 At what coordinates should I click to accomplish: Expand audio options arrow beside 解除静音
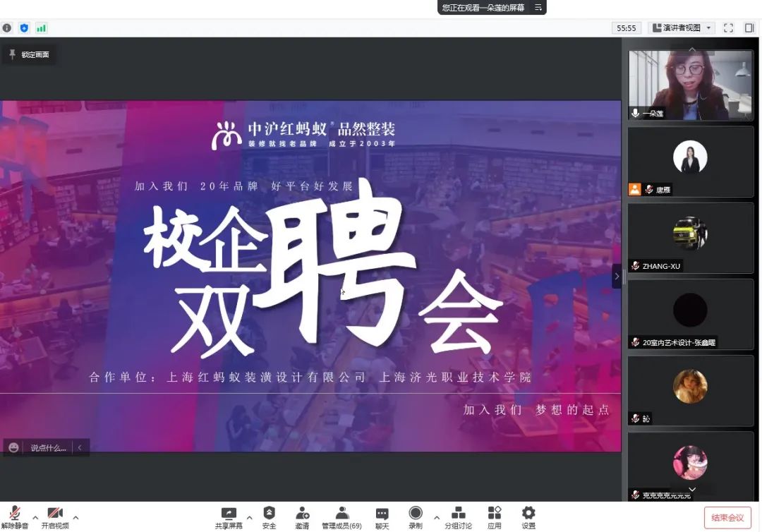[35, 518]
